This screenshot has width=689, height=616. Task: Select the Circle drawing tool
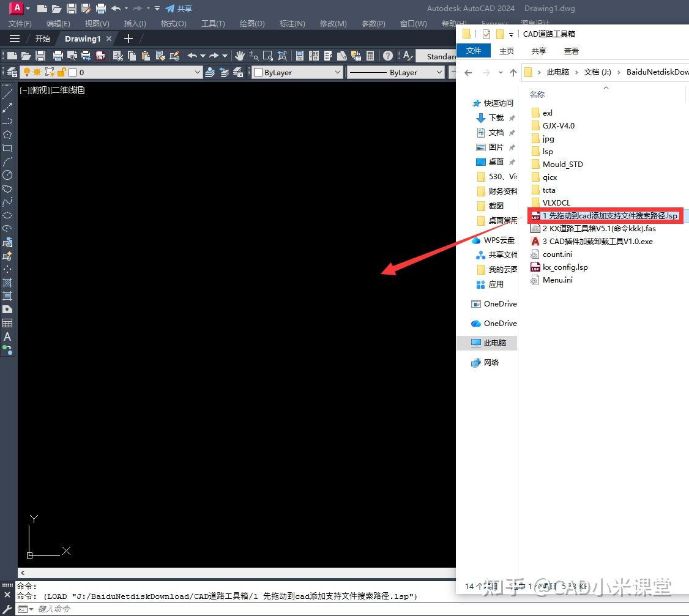tap(7, 175)
